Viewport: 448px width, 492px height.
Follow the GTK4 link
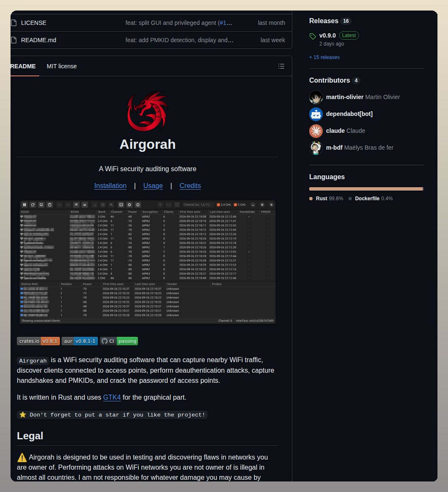[x=112, y=397]
